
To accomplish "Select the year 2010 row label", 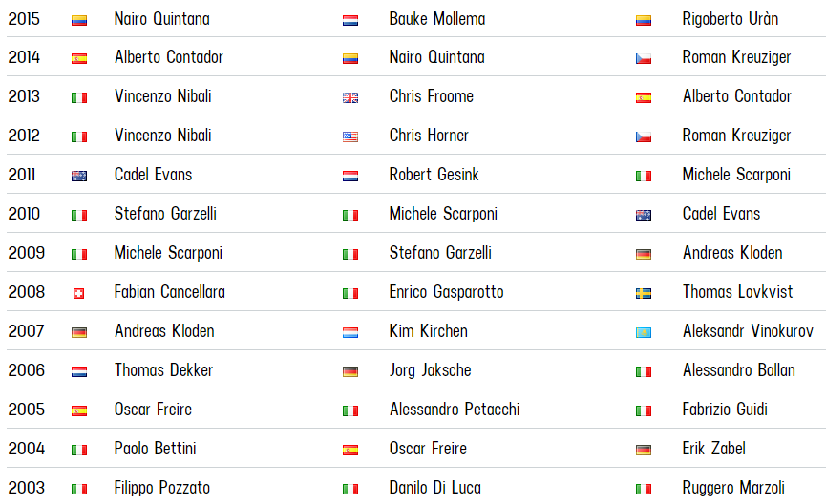I will tap(24, 214).
